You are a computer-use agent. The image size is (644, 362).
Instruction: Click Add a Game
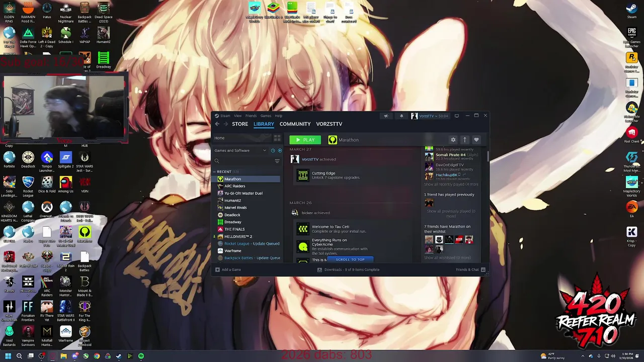coord(228,269)
